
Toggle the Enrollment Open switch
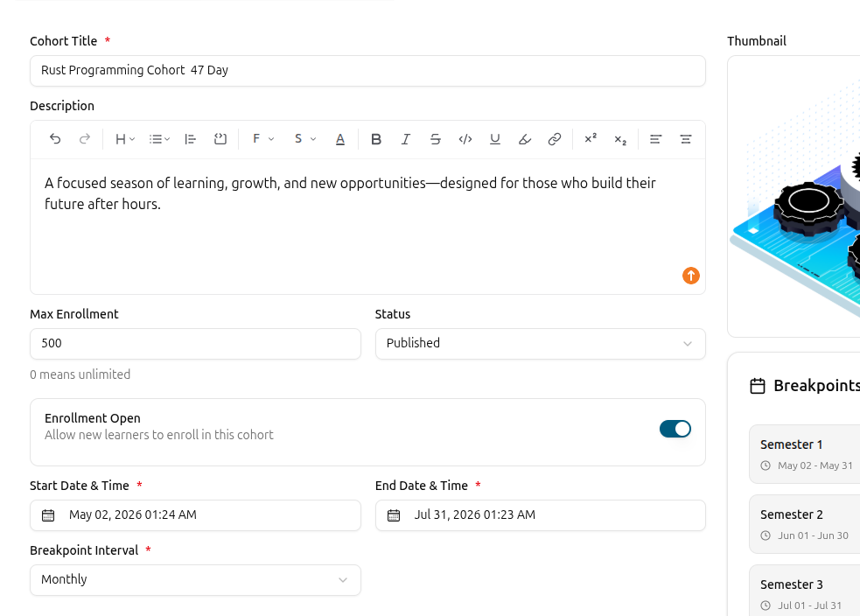click(x=675, y=429)
